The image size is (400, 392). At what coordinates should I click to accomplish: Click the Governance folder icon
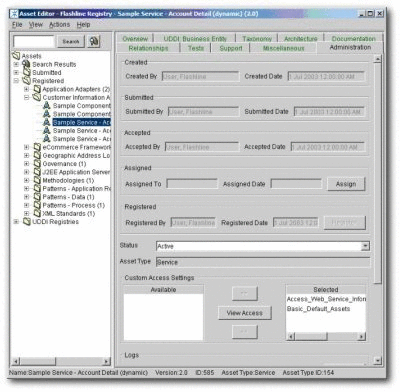coord(37,164)
